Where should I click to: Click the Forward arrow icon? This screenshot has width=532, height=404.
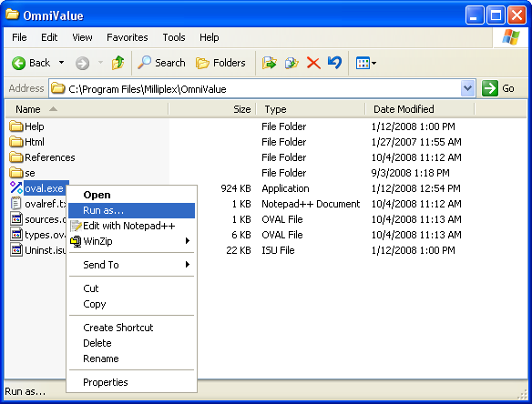[82, 63]
